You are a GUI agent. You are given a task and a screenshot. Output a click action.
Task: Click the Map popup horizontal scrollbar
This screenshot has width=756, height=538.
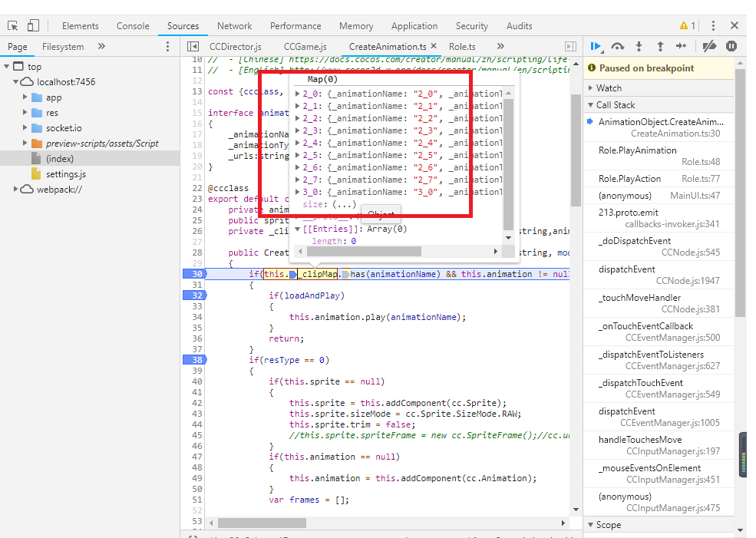[x=364, y=251]
